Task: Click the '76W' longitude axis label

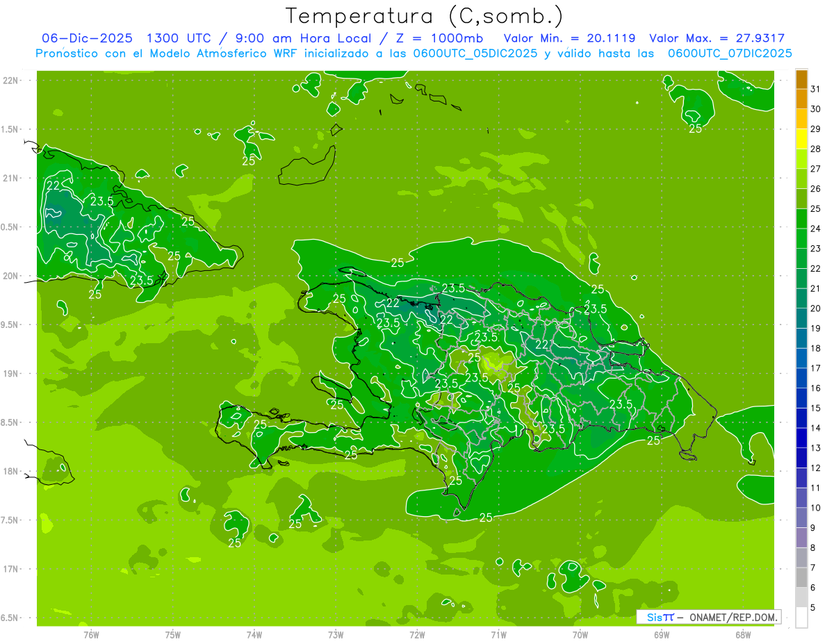Action: click(x=91, y=634)
